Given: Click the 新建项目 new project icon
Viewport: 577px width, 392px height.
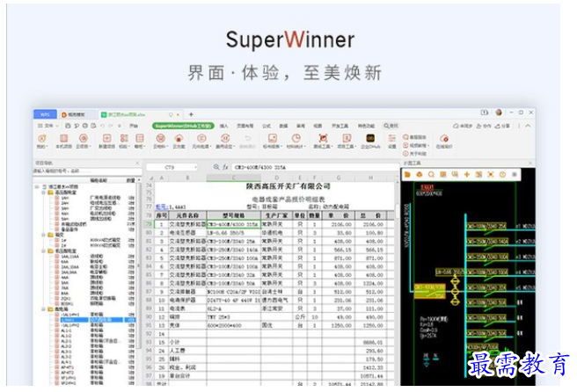Looking at the screenshot, I should click(106, 142).
